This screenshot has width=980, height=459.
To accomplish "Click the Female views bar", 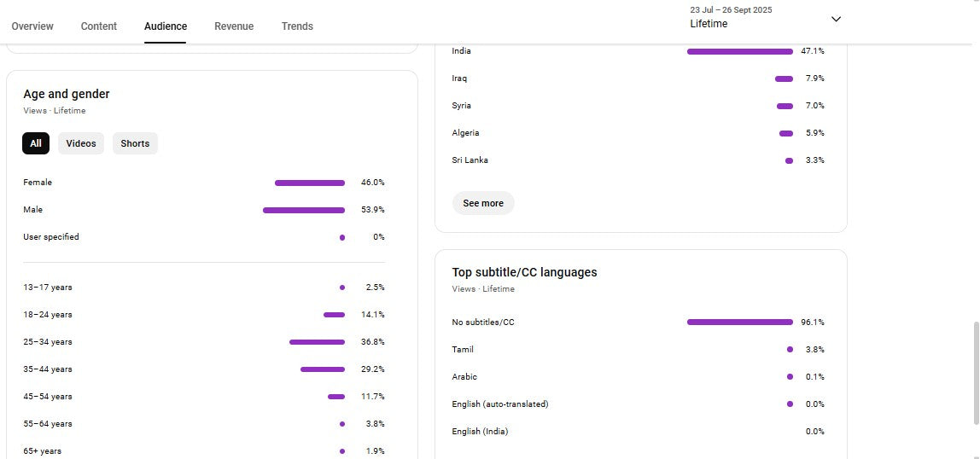I will point(310,183).
